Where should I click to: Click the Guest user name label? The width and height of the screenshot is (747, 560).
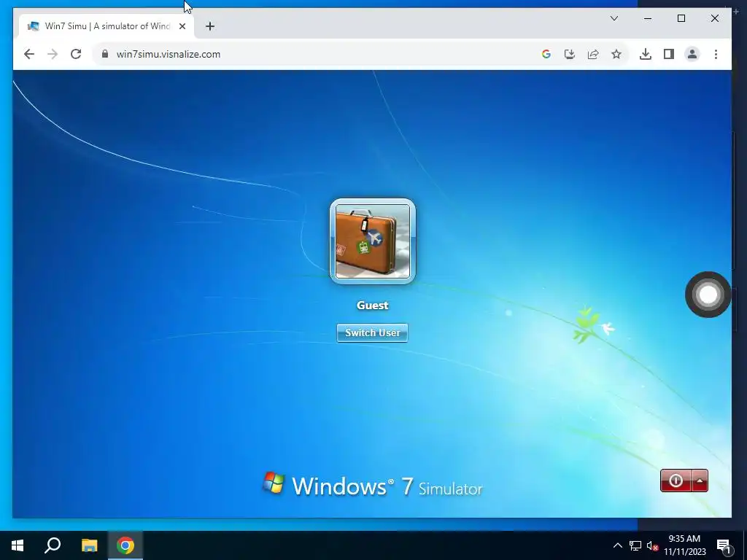373,306
